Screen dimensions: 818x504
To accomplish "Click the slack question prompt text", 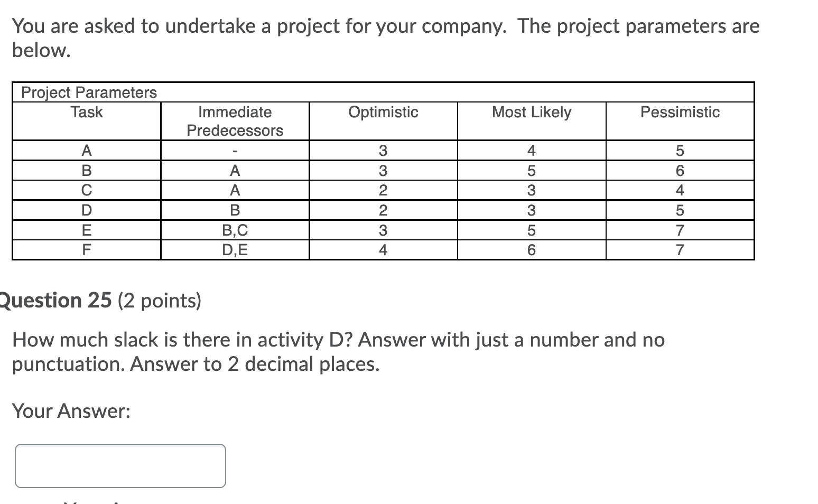I will point(338,351).
